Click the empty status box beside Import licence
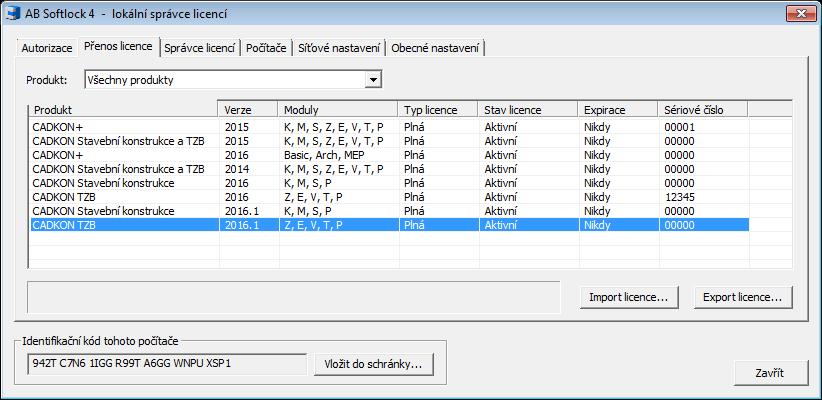Screen dimensions: 822x400 (x=294, y=297)
